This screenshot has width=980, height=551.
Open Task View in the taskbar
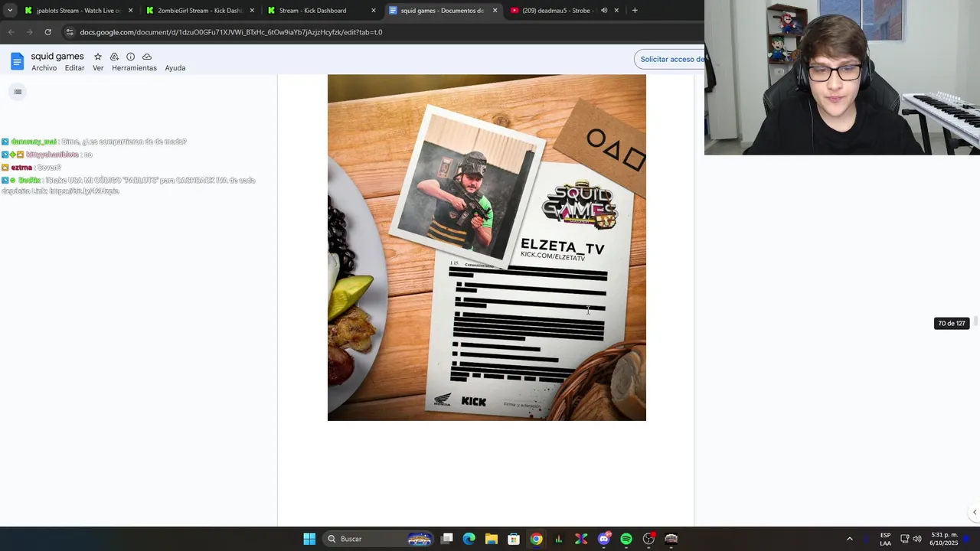pyautogui.click(x=447, y=539)
